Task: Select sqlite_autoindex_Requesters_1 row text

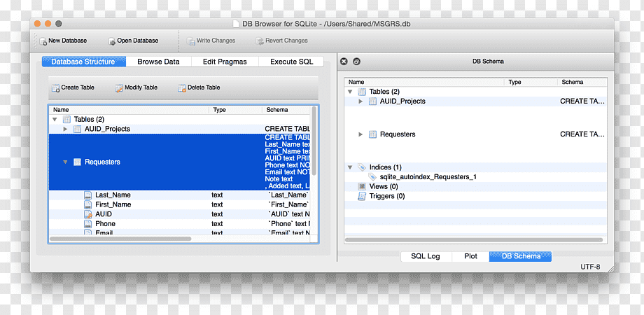Action: point(428,177)
